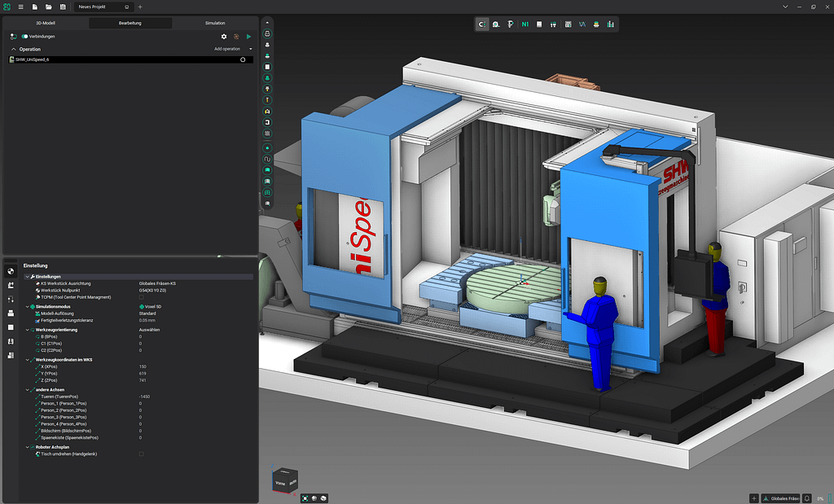This screenshot has width=834, height=504.
Task: Click the green NI toolbar icon
Action: click(525, 24)
